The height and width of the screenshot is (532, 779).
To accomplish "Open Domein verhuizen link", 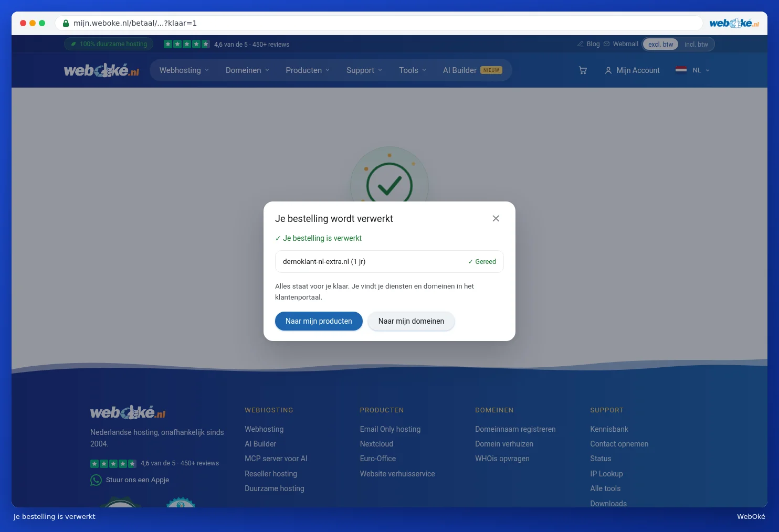I will (x=504, y=444).
